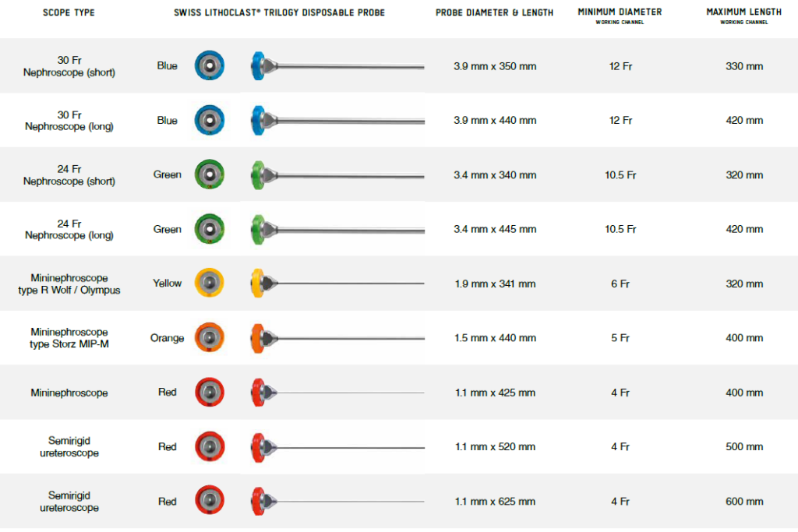Click red connector icon for 1.1 mm x 625 mm
The height and width of the screenshot is (532, 798).
(209, 501)
